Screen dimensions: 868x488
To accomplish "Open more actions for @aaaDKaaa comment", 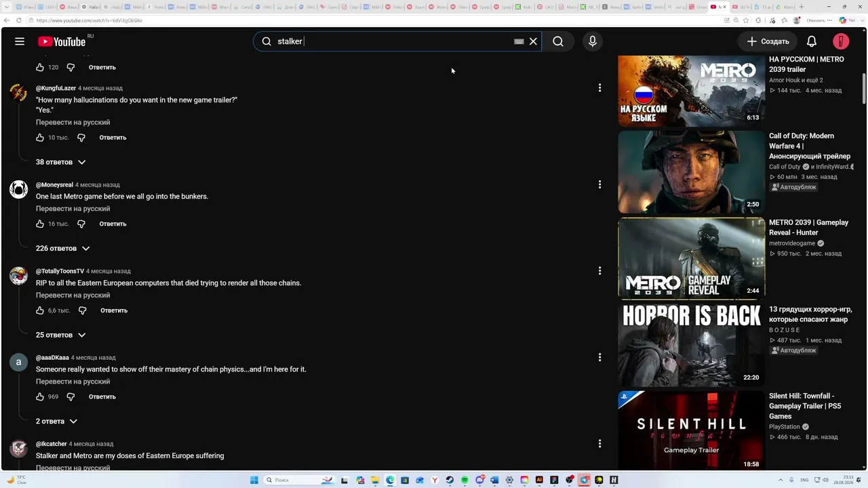I will coord(599,357).
